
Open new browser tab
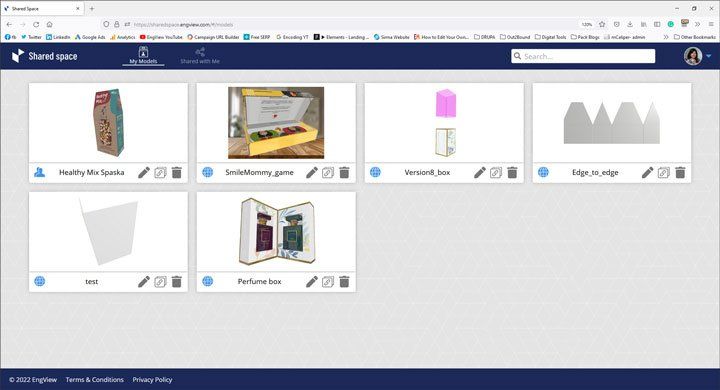pos(92,8)
